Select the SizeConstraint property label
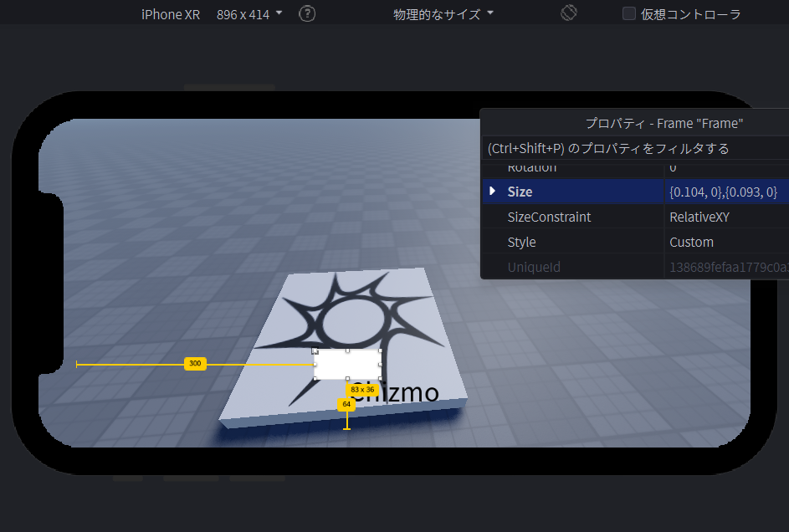 click(549, 217)
